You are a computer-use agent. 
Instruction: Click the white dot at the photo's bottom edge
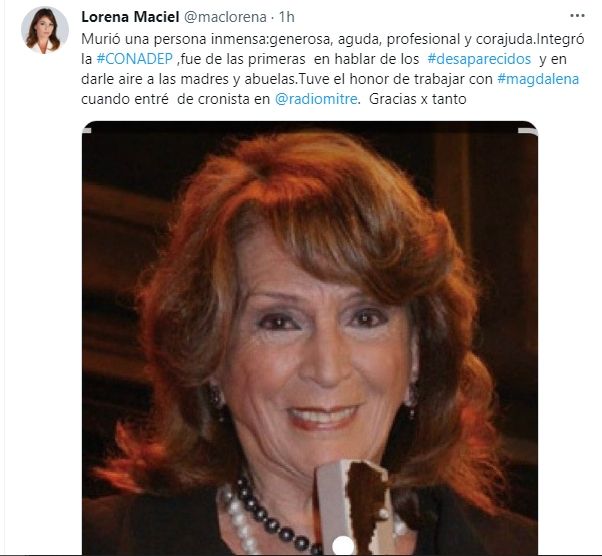point(343,545)
